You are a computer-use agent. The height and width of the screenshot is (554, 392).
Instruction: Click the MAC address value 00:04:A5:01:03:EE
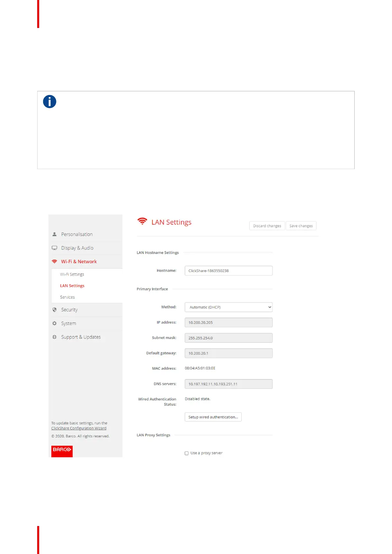tap(200, 368)
